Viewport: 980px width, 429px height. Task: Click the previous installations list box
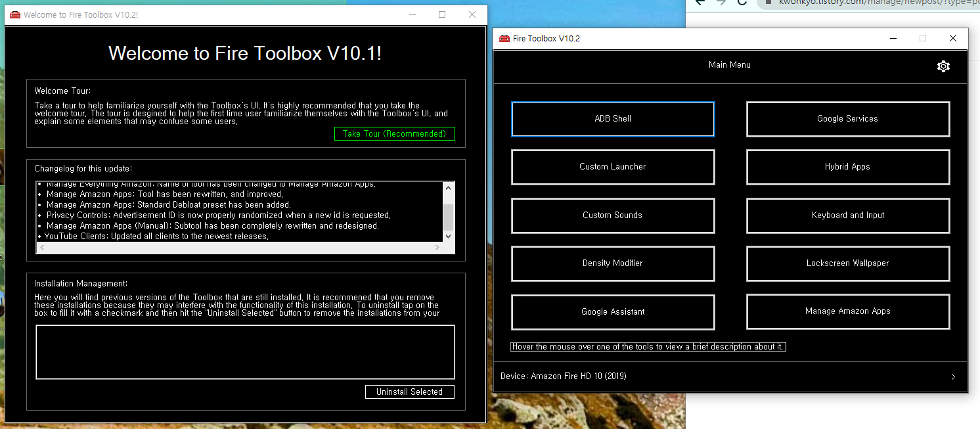245,352
